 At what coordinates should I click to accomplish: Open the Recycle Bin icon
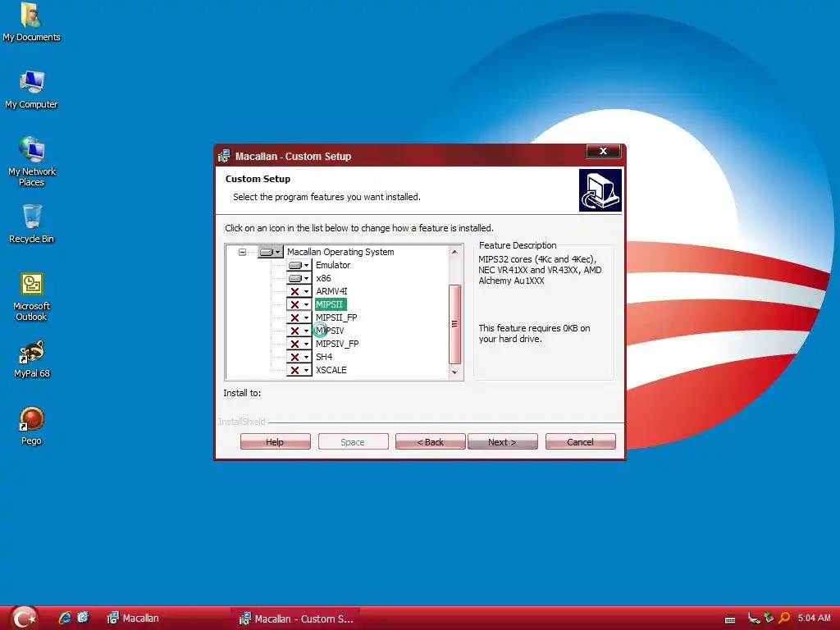[x=31, y=224]
